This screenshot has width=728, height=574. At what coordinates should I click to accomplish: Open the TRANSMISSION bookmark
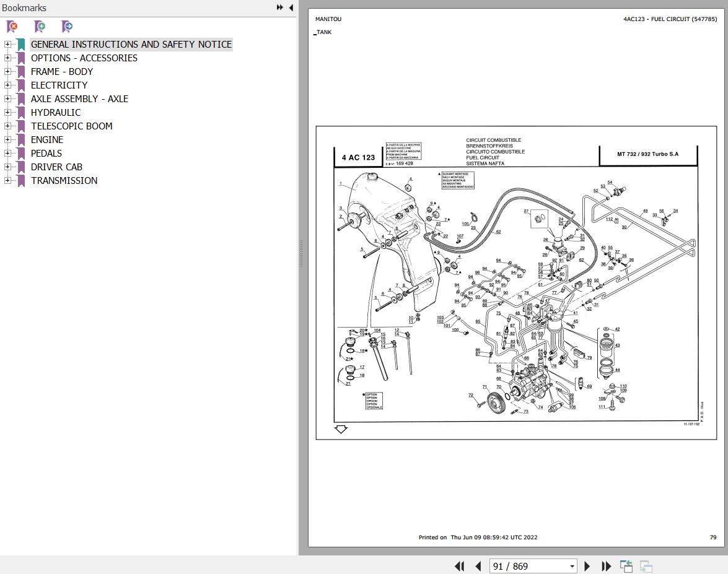[64, 181]
